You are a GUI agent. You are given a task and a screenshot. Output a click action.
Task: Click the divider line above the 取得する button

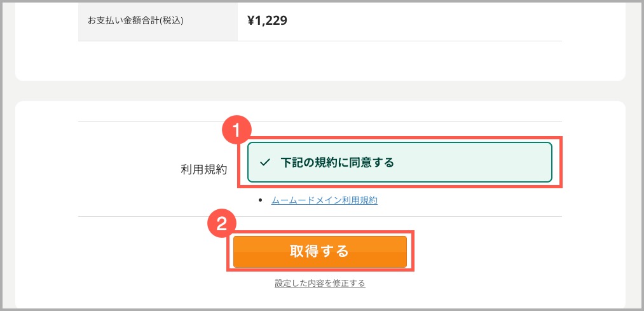click(x=320, y=216)
